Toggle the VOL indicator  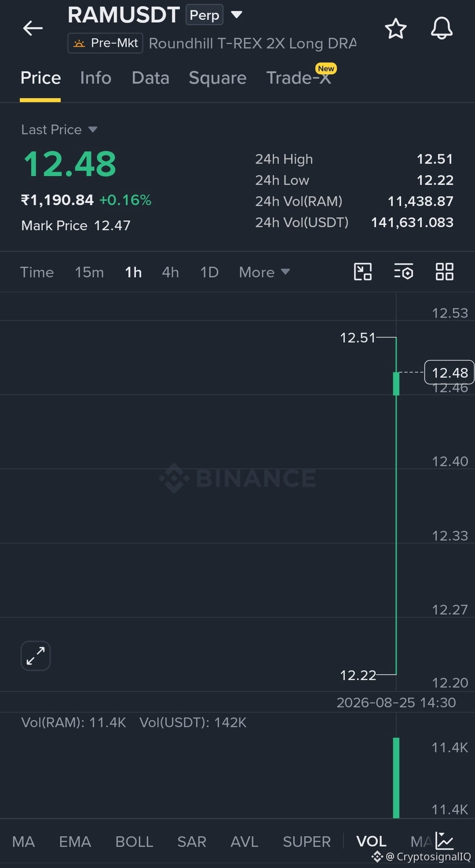[371, 841]
